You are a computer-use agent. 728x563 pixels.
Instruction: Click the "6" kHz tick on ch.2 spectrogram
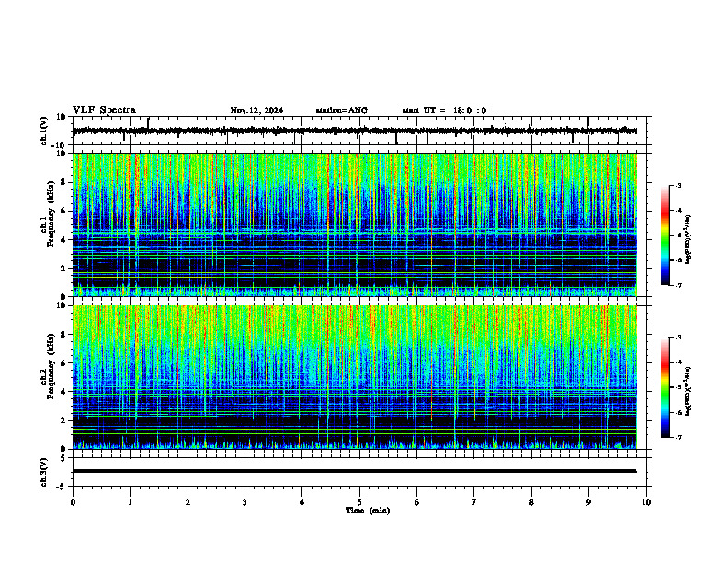coord(63,363)
